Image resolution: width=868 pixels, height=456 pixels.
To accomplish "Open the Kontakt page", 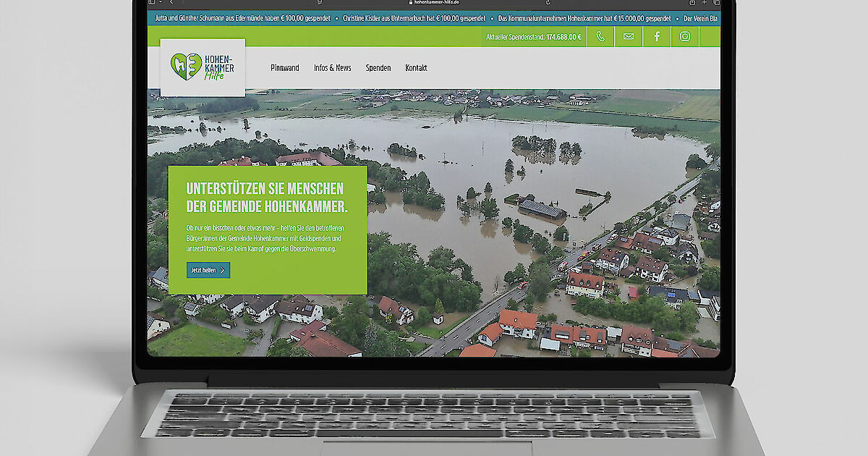I will (x=416, y=68).
